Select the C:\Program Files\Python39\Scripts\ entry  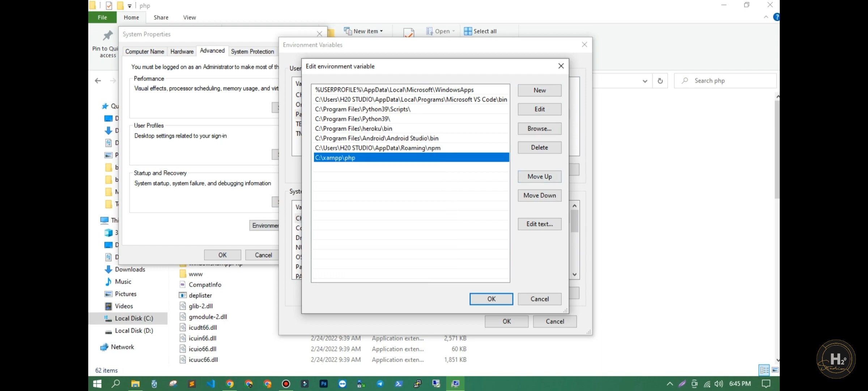point(411,109)
